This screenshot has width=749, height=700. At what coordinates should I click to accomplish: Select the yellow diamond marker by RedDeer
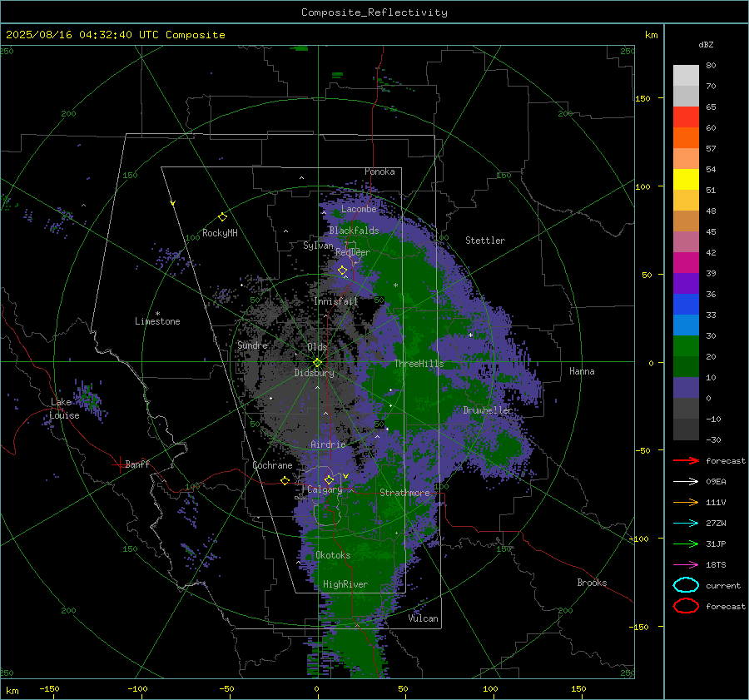click(x=342, y=271)
